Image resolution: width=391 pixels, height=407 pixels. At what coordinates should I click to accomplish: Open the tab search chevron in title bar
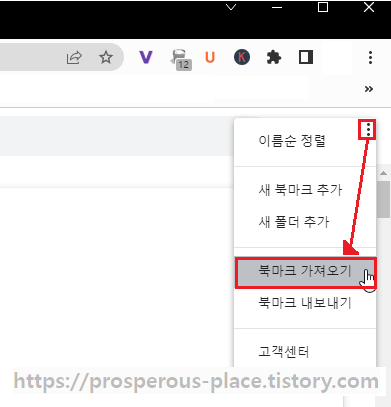[231, 7]
